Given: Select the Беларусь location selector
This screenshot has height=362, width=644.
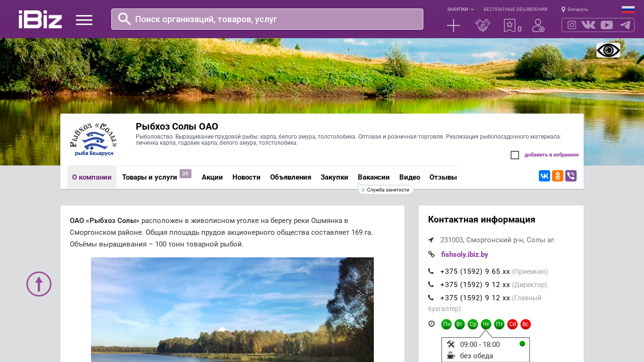Looking at the screenshot, I should point(575,9).
